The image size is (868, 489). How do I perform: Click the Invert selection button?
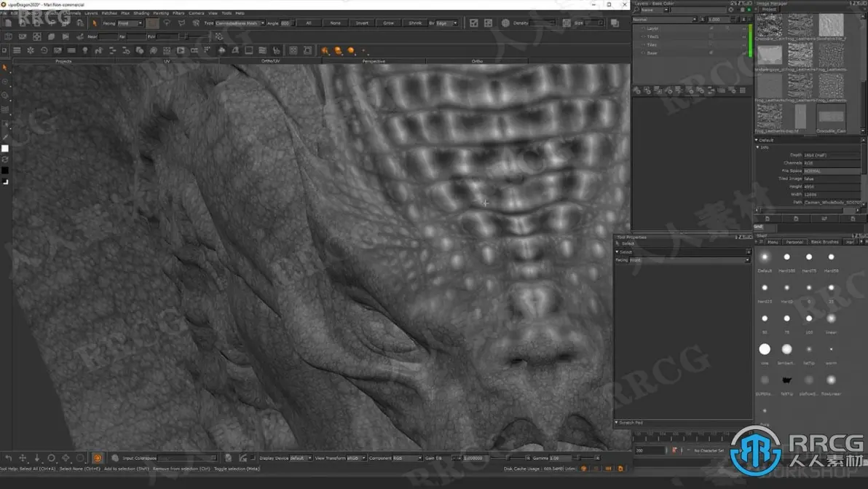(362, 23)
